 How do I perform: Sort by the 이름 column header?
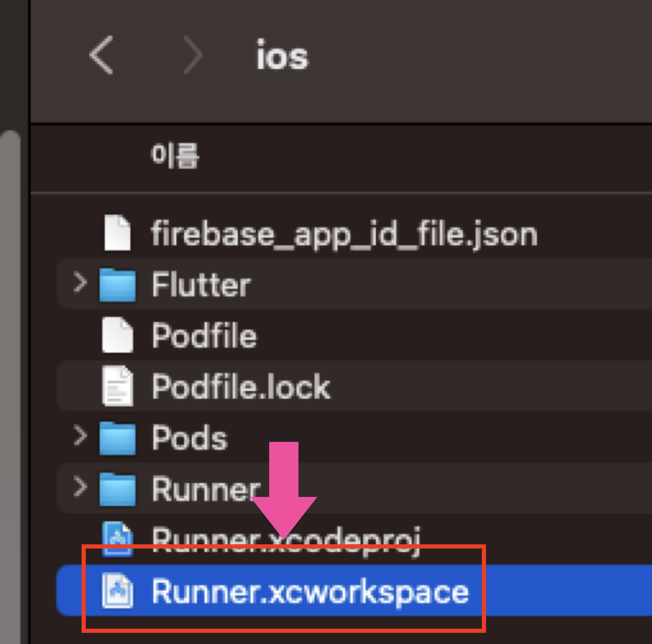(175, 156)
